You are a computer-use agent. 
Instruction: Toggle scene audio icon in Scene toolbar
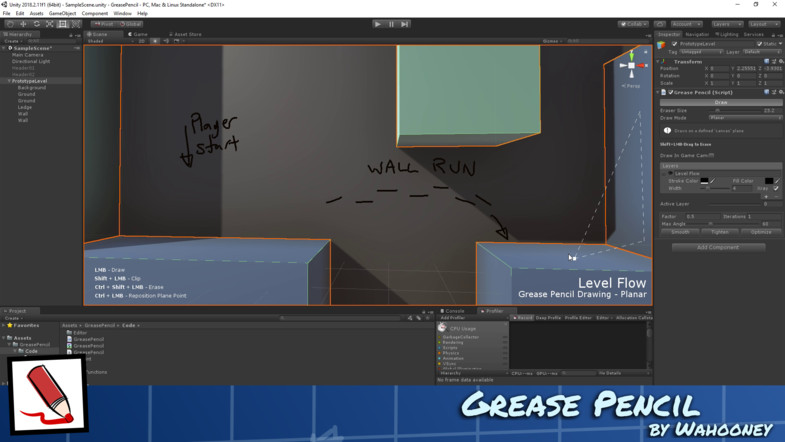tap(166, 41)
